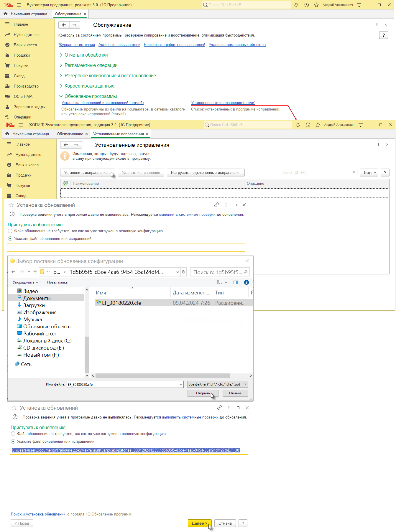Open three-dots menu on Установленные исправления page
396x532 pixels.
[378, 144]
